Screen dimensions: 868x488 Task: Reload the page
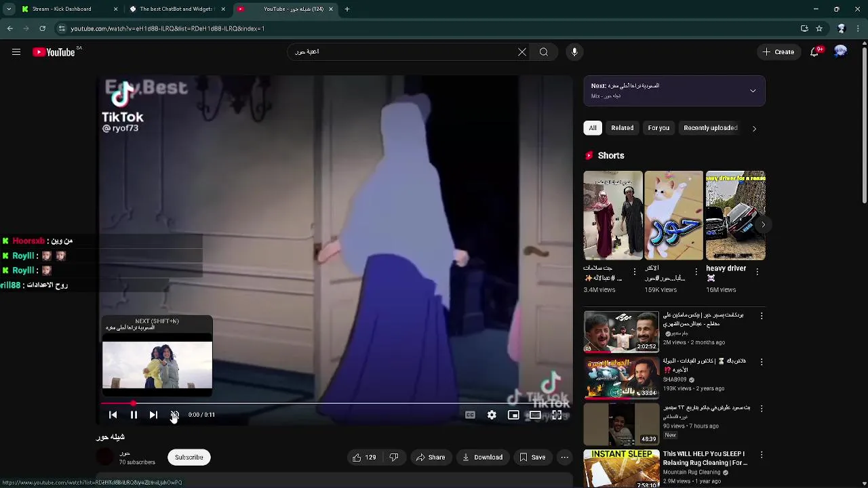pyautogui.click(x=42, y=28)
